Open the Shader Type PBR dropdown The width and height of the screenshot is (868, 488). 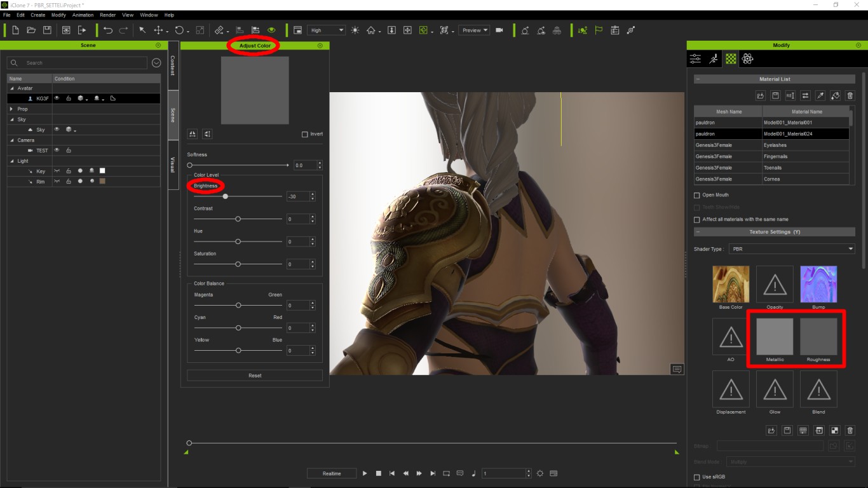click(x=791, y=249)
